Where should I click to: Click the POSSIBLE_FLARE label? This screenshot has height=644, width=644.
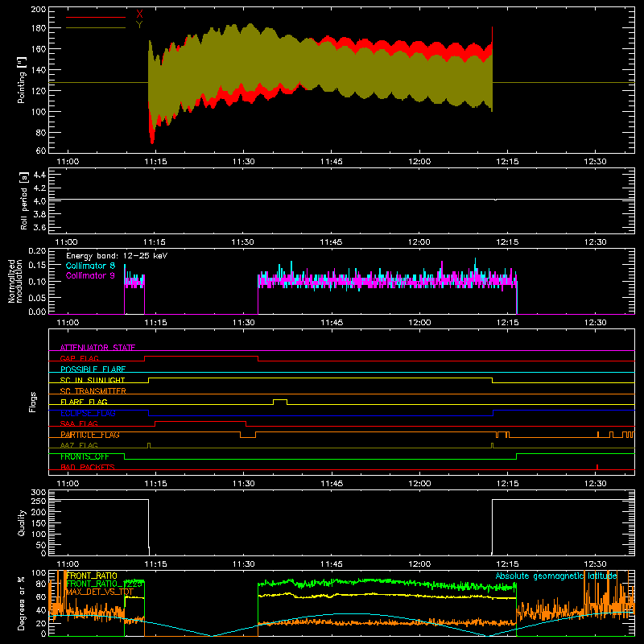coord(93,369)
